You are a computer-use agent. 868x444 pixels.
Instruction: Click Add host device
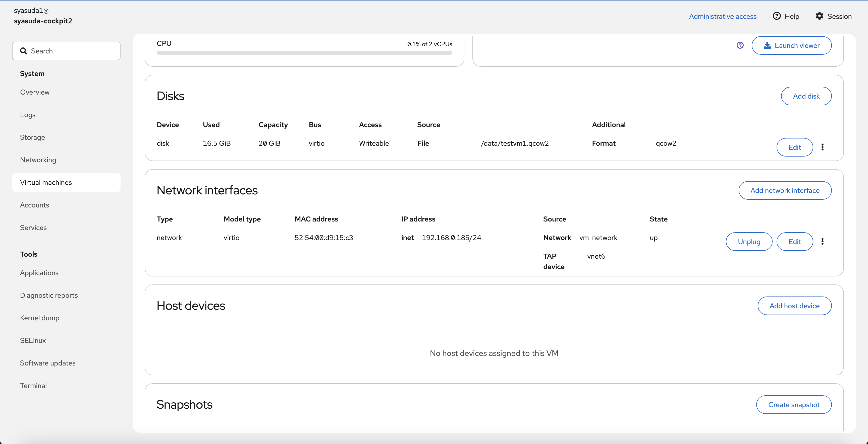[794, 306]
